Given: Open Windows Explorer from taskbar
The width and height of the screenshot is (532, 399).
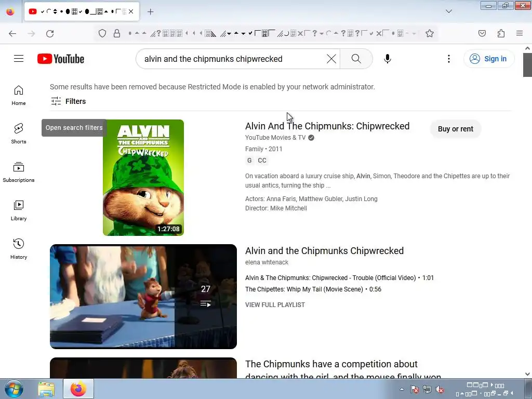Looking at the screenshot, I should (46, 389).
